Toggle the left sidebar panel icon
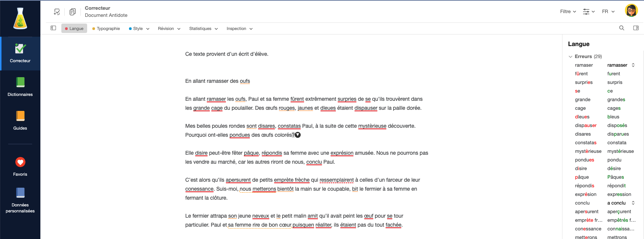Viewport: 644px width, 239px height. click(x=53, y=28)
